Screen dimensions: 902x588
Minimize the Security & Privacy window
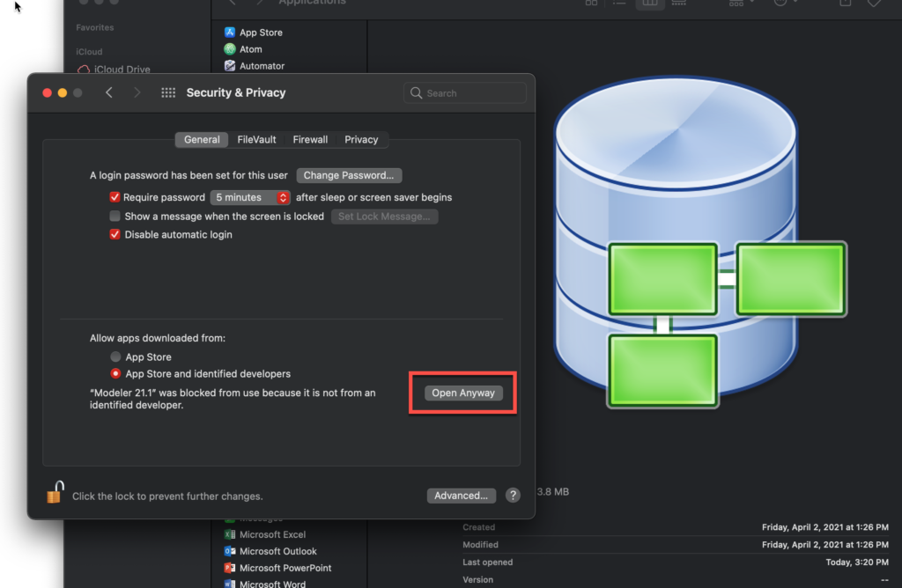(63, 93)
